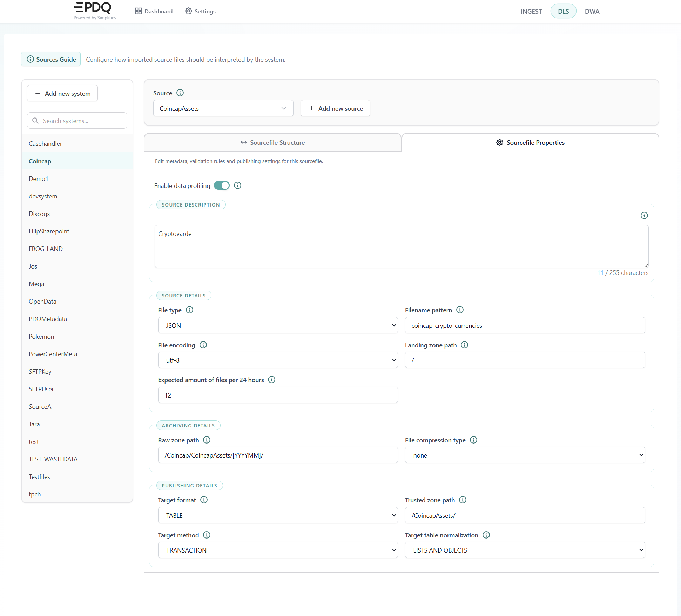Click info icon next to File type
The width and height of the screenshot is (681, 616).
(189, 310)
